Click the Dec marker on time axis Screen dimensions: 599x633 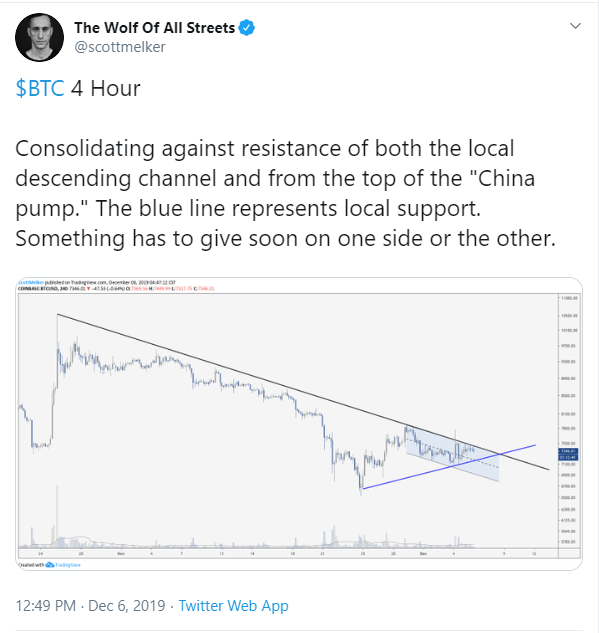[423, 553]
